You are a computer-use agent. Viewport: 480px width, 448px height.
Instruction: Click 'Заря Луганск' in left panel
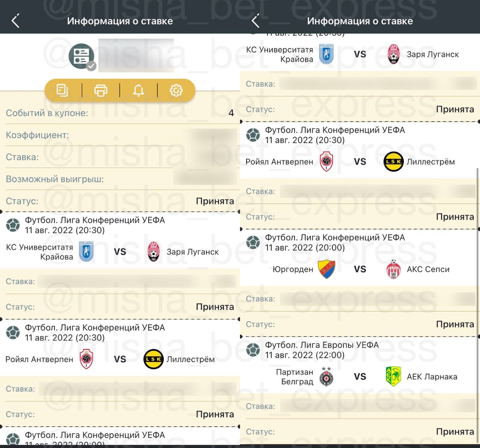193,252
